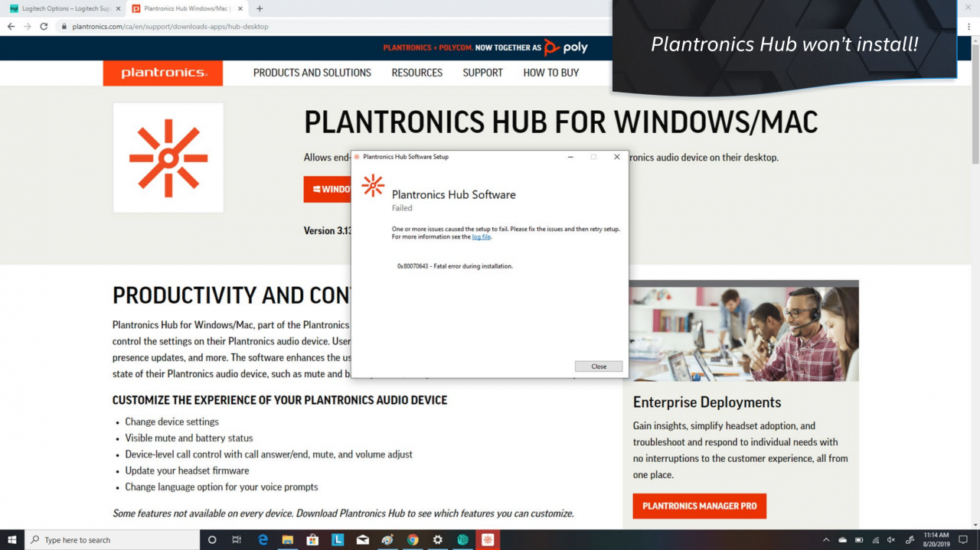Click 'Change device settings' bullet text
The image size is (980, 550).
(172, 421)
